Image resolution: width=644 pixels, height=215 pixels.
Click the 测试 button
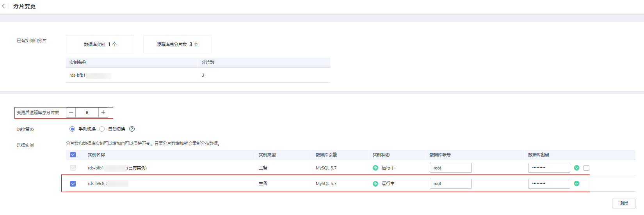(x=623, y=203)
